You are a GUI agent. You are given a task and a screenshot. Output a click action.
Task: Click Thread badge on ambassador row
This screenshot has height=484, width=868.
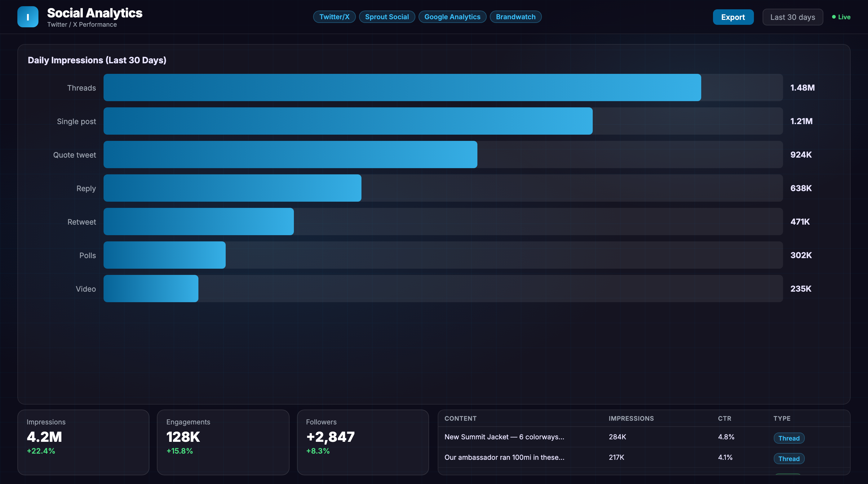pos(789,459)
